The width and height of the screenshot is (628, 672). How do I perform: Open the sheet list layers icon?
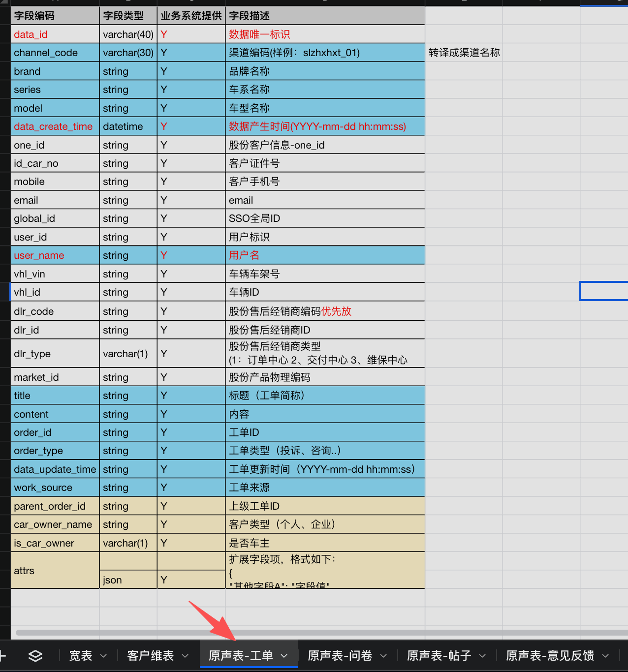(35, 656)
